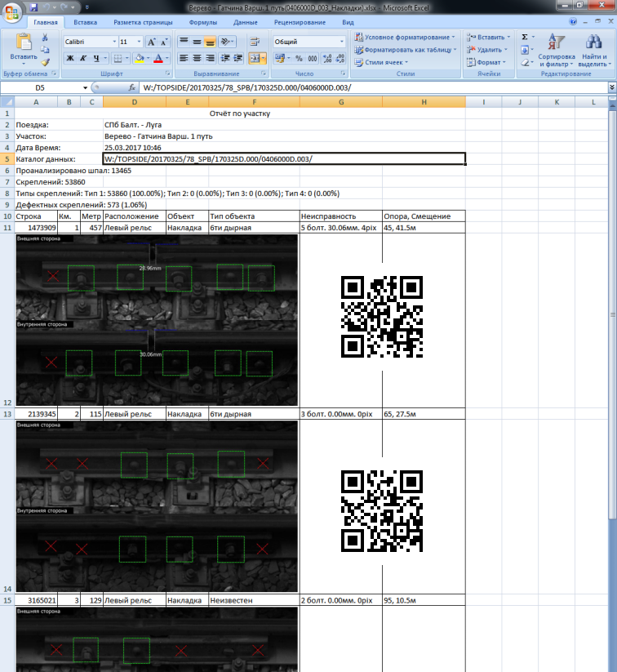This screenshot has height=672, width=617.
Task: Switch to the Формулы tab
Action: coord(203,22)
